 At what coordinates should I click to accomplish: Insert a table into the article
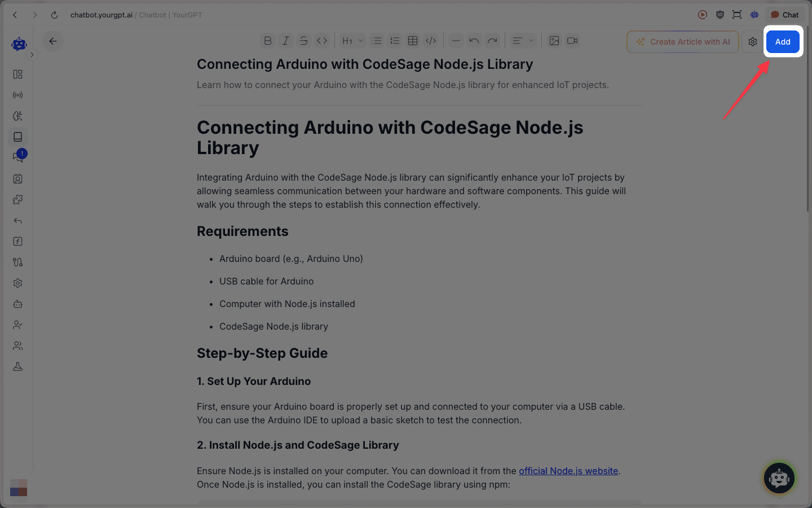(x=412, y=40)
